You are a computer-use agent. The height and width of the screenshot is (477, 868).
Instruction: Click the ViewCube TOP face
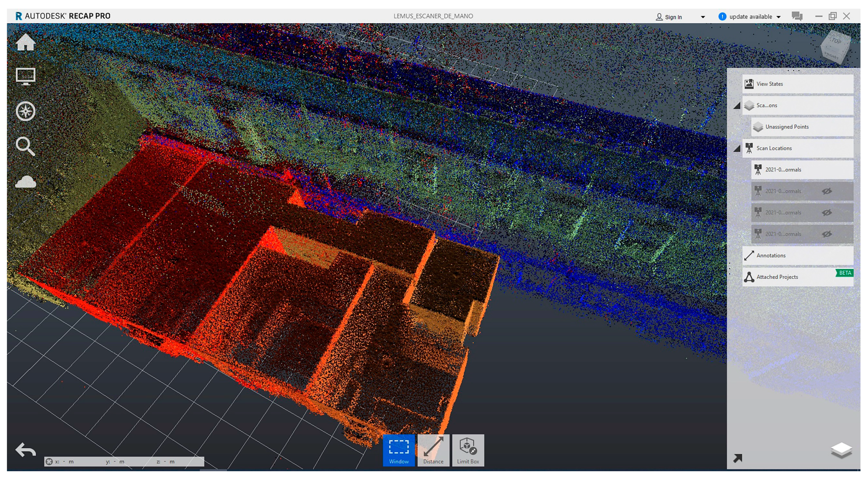pyautogui.click(x=836, y=41)
